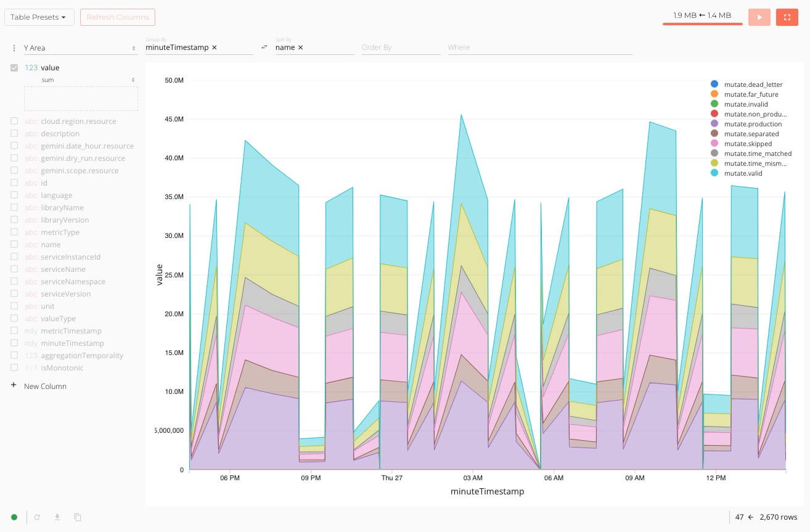
Task: Open the sum aggregate dropdown
Action: [x=88, y=80]
